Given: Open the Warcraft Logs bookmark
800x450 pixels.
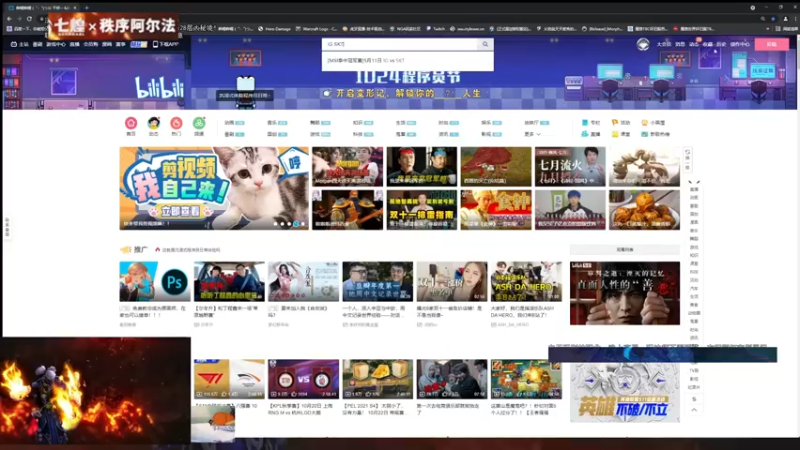Looking at the screenshot, I should point(316,29).
